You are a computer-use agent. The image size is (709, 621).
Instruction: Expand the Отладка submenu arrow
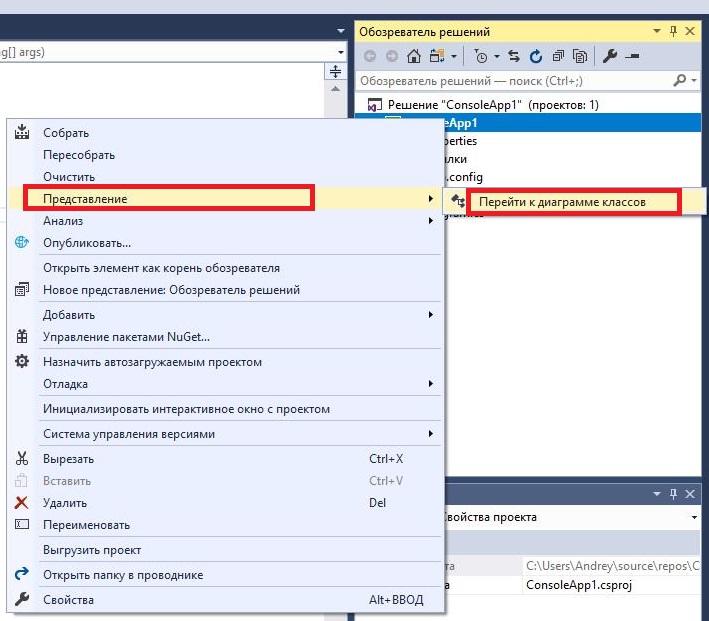(430, 384)
